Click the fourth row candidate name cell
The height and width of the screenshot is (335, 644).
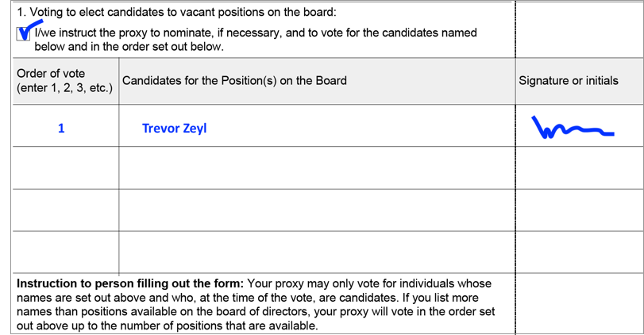(x=317, y=252)
